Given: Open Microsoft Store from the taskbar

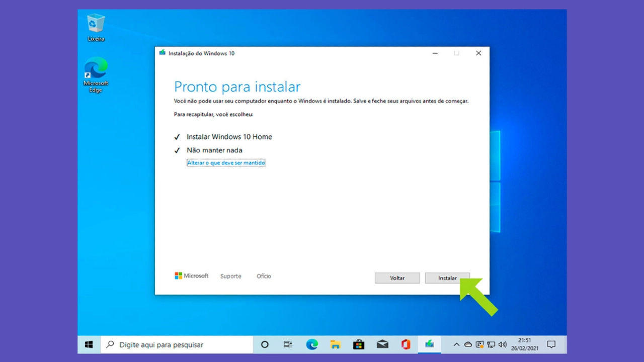Looking at the screenshot, I should (x=359, y=344).
